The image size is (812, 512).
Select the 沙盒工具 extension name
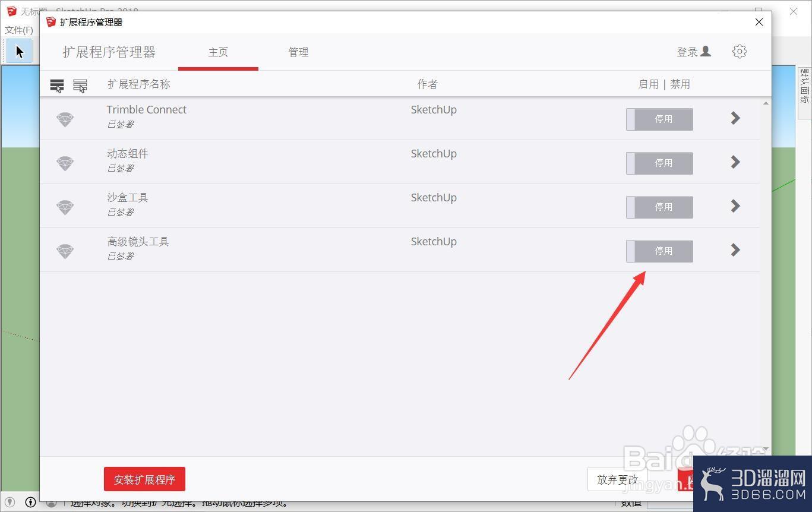128,197
